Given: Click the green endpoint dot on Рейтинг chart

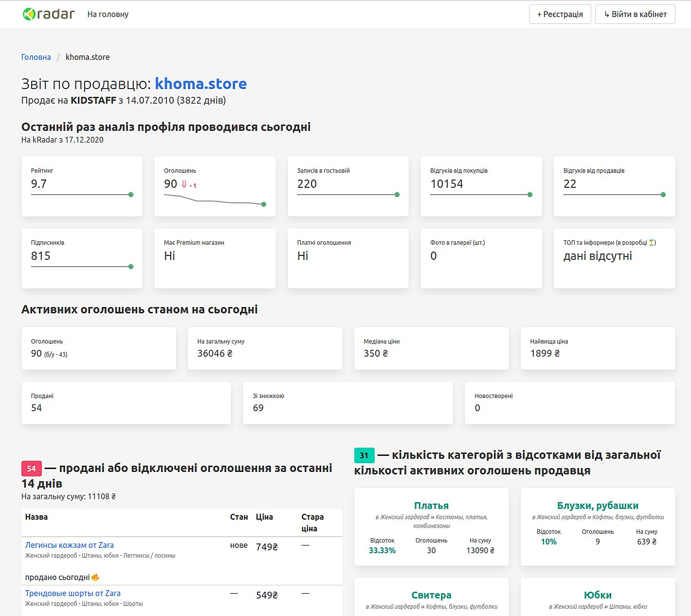Looking at the screenshot, I should coord(131,195).
